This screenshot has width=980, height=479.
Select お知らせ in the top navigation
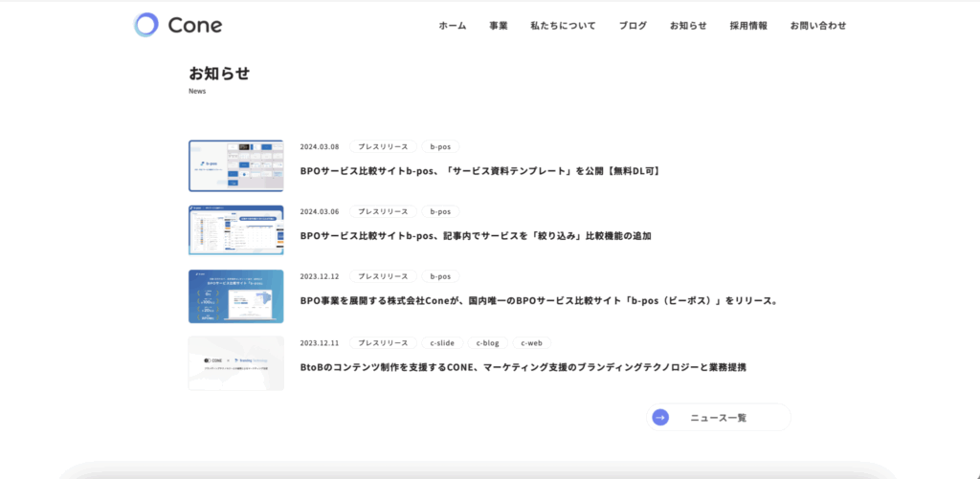(688, 26)
